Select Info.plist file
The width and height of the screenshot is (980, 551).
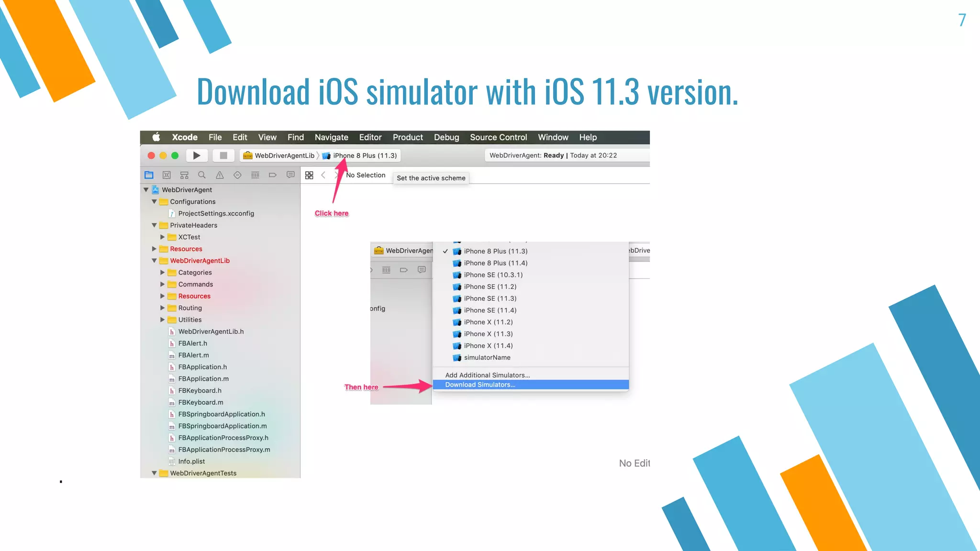tap(187, 462)
